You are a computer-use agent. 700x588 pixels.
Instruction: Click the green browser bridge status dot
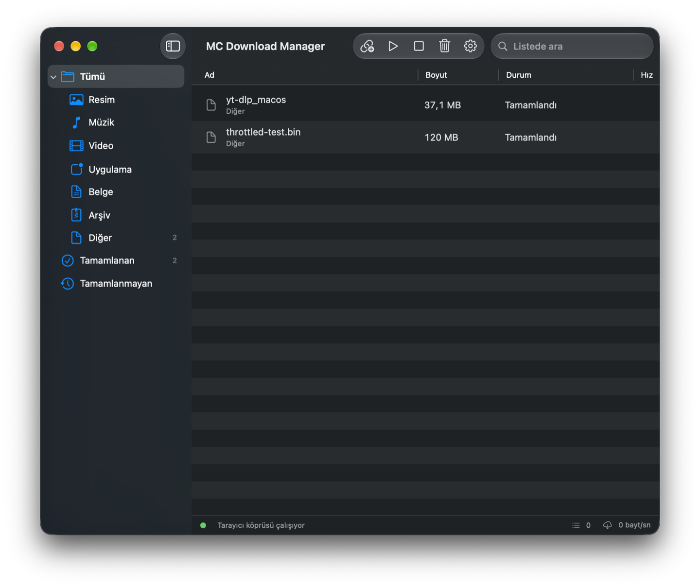pyautogui.click(x=203, y=525)
